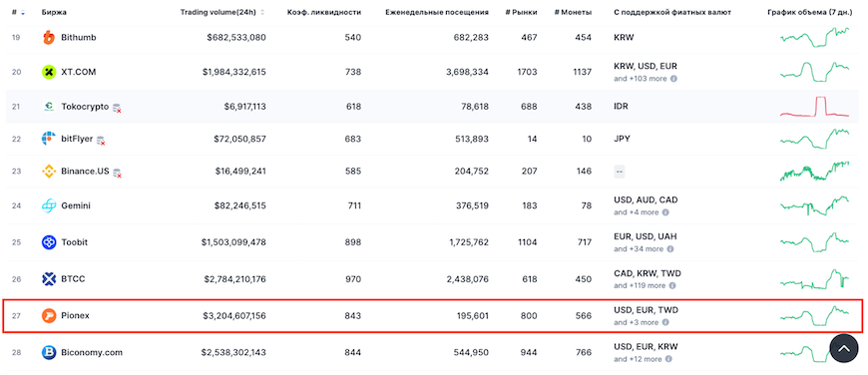Expand XT.COM's 'and +103 more' currencies
Viewport: 868px width, 375px height.
pos(641,79)
